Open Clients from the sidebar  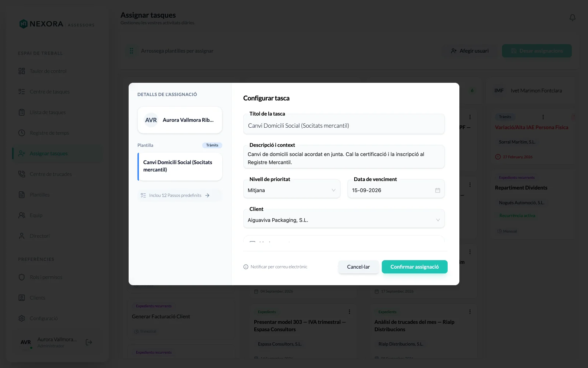(57, 298)
